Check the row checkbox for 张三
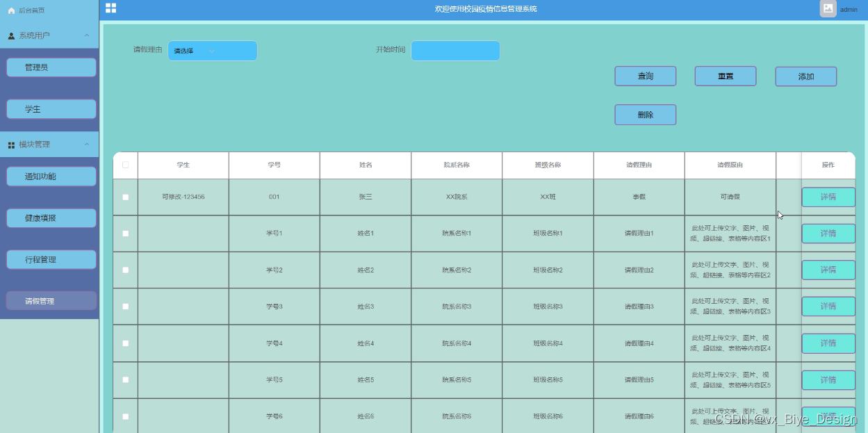Viewport: 868px width, 433px height. click(x=126, y=197)
